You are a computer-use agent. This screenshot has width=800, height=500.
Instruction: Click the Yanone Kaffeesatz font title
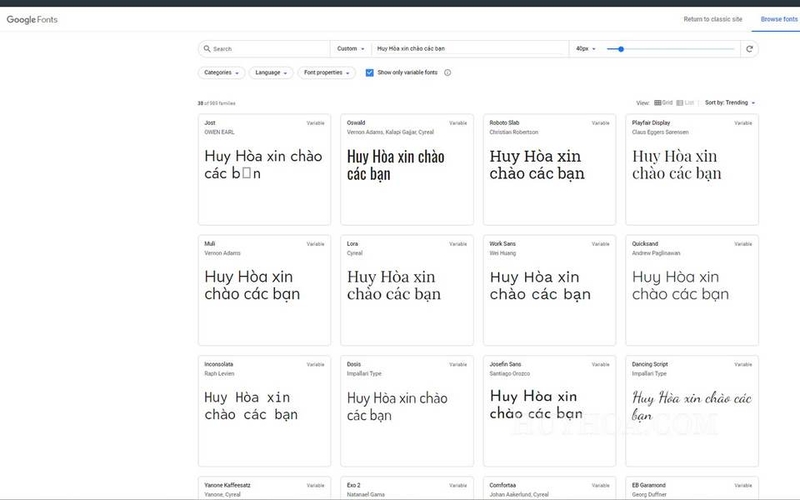coord(227,485)
